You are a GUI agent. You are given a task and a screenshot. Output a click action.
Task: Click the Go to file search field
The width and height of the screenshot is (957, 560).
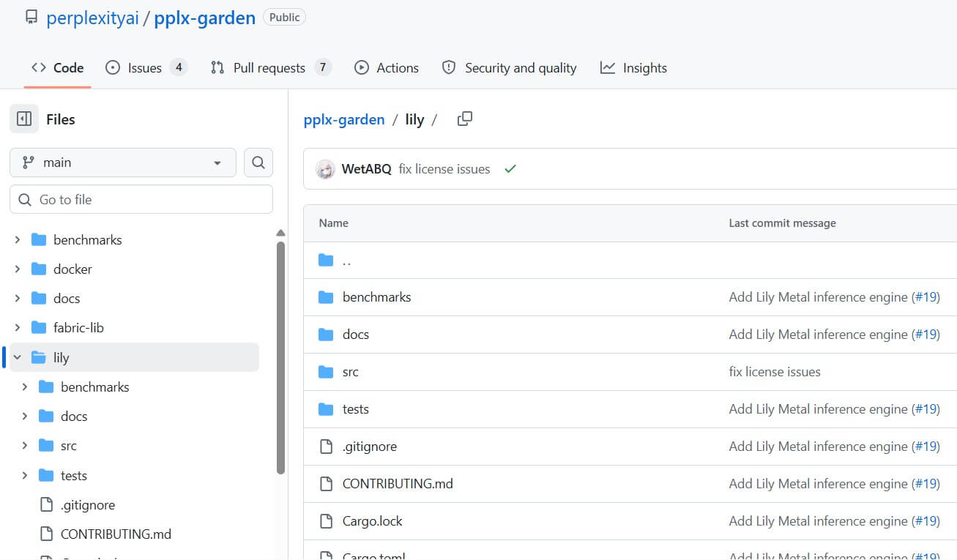(141, 200)
